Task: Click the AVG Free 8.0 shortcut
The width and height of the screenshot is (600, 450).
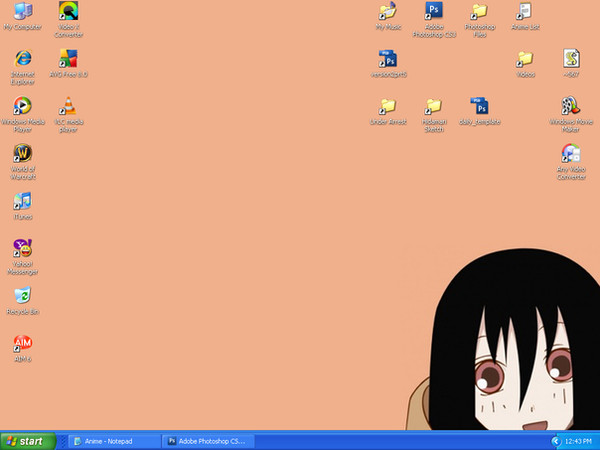Action: tap(68, 59)
